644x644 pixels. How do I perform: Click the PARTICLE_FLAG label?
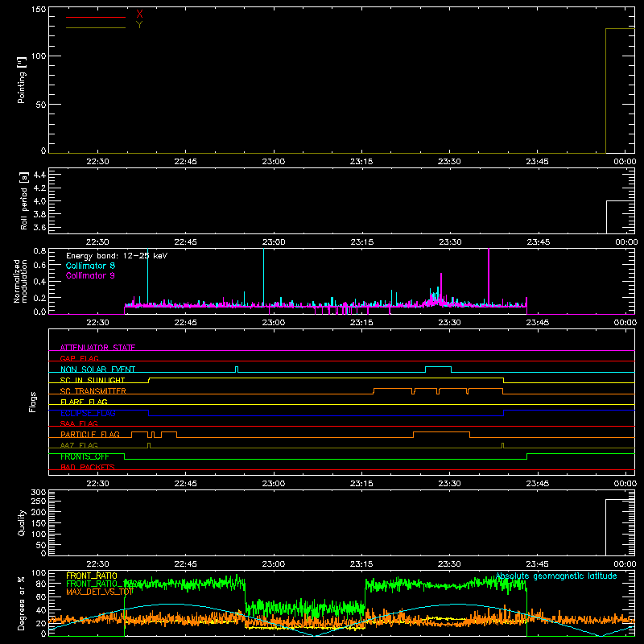[x=90, y=435]
